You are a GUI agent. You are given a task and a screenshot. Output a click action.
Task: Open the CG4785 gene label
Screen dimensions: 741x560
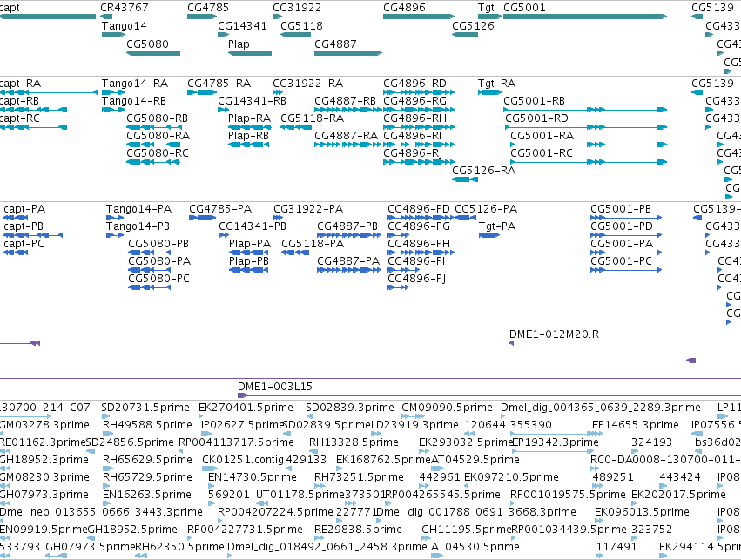point(208,8)
